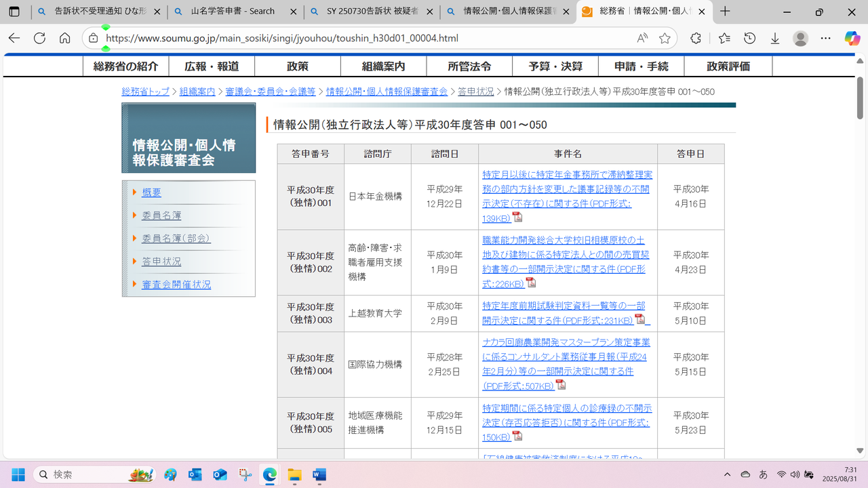Follow 審議会・委員会・会議等 breadcrumb link
Screen dimensions: 868x488
click(271, 91)
